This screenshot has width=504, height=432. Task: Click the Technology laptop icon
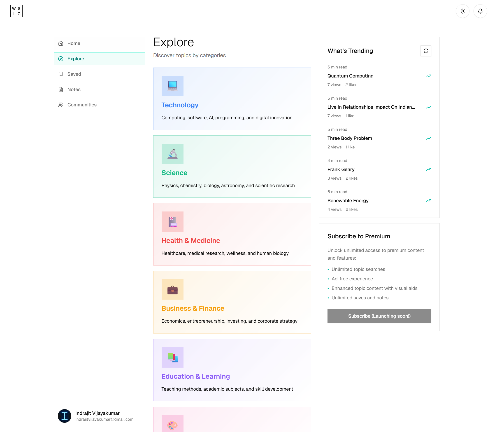point(172,86)
